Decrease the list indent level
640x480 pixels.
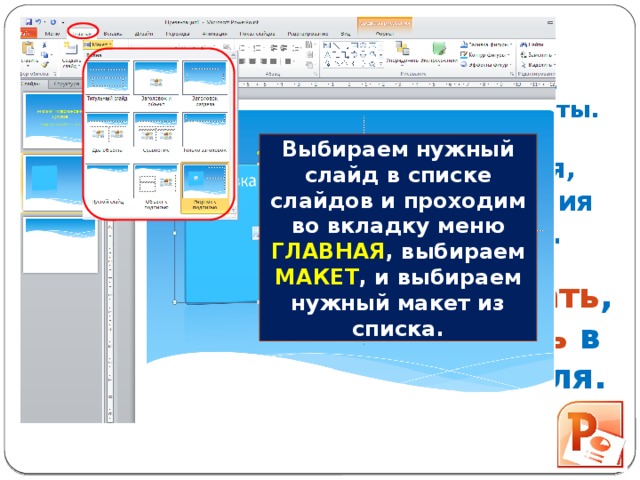click(x=274, y=48)
